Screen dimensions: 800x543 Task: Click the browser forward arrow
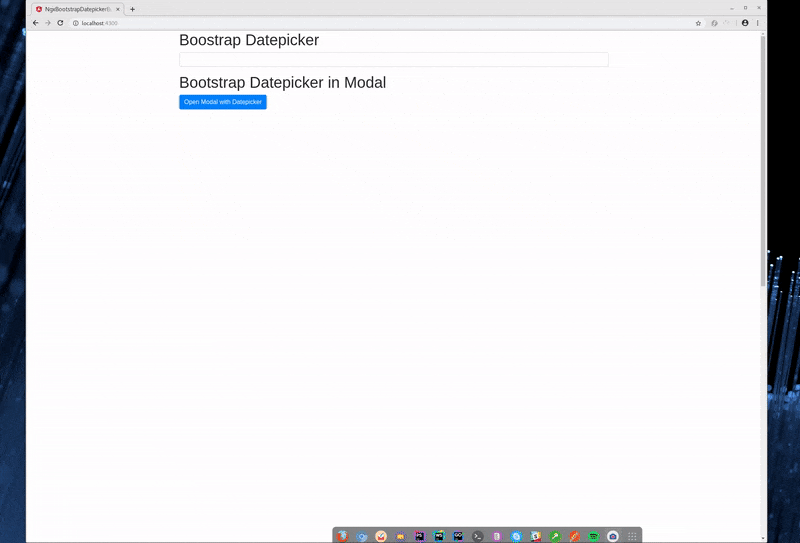click(x=47, y=23)
